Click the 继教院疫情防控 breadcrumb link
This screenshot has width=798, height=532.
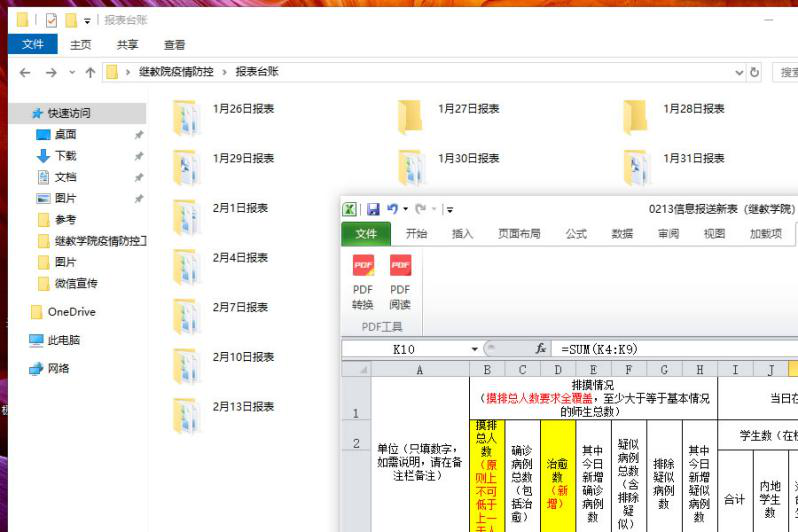point(176,72)
